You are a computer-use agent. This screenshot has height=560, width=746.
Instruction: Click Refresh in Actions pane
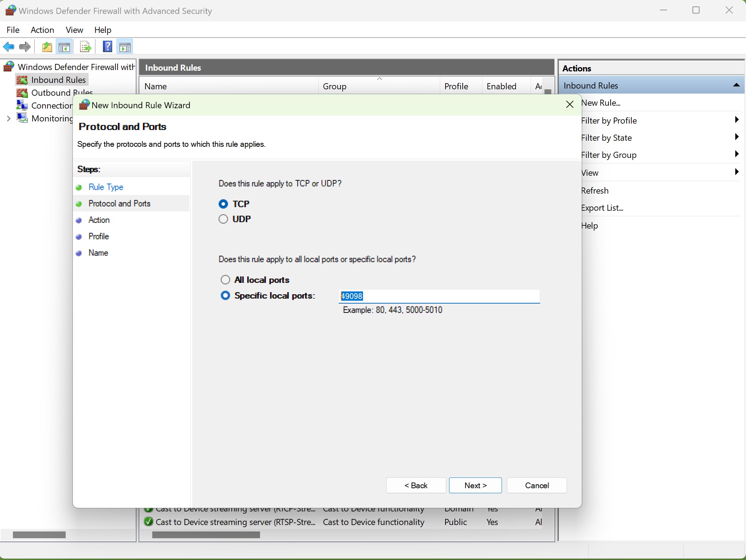[x=595, y=191]
